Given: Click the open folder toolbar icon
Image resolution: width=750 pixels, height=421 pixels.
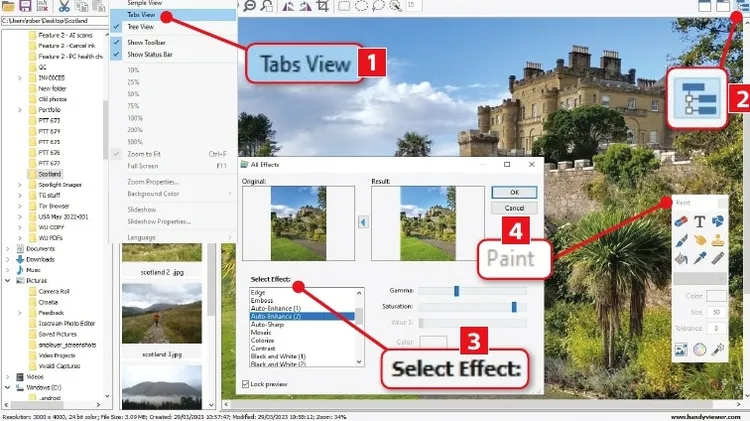Looking at the screenshot, I should (x=8, y=6).
